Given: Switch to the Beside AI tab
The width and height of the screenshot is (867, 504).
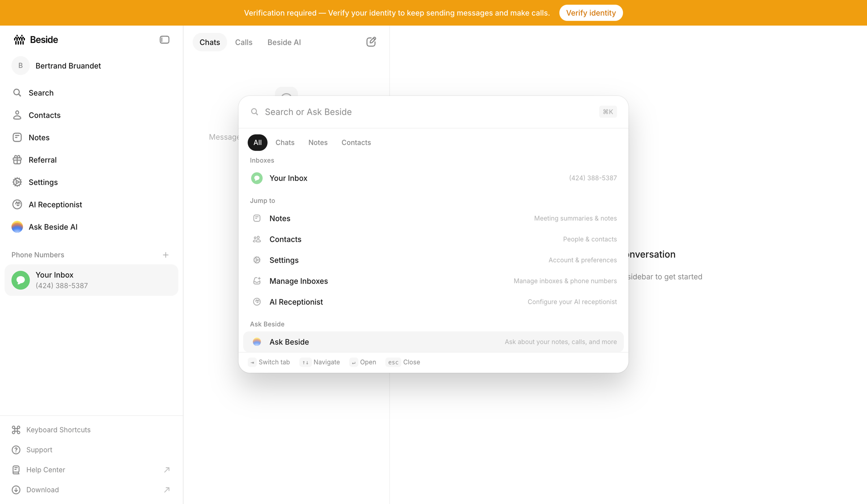Looking at the screenshot, I should (284, 42).
